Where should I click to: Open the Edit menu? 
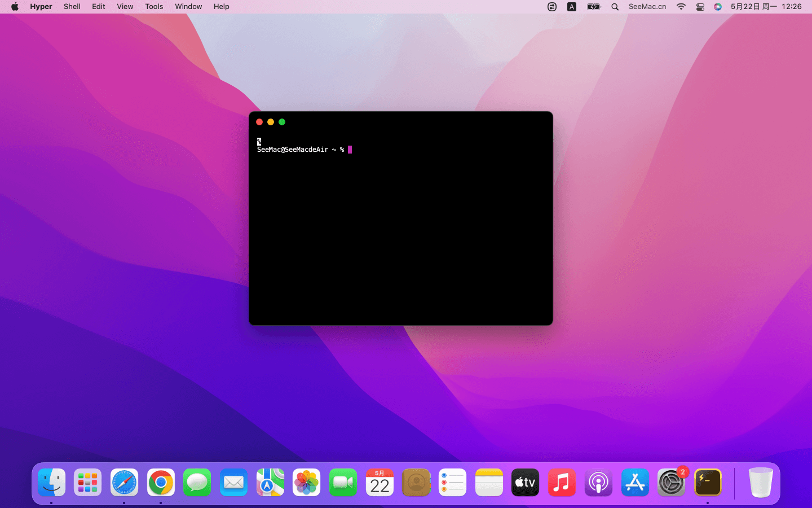point(99,7)
